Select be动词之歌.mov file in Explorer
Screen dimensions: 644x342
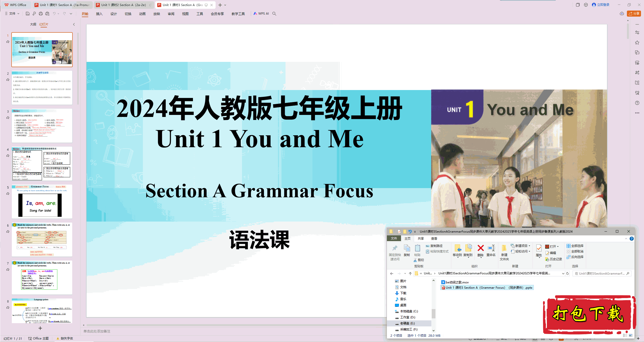coord(455,282)
